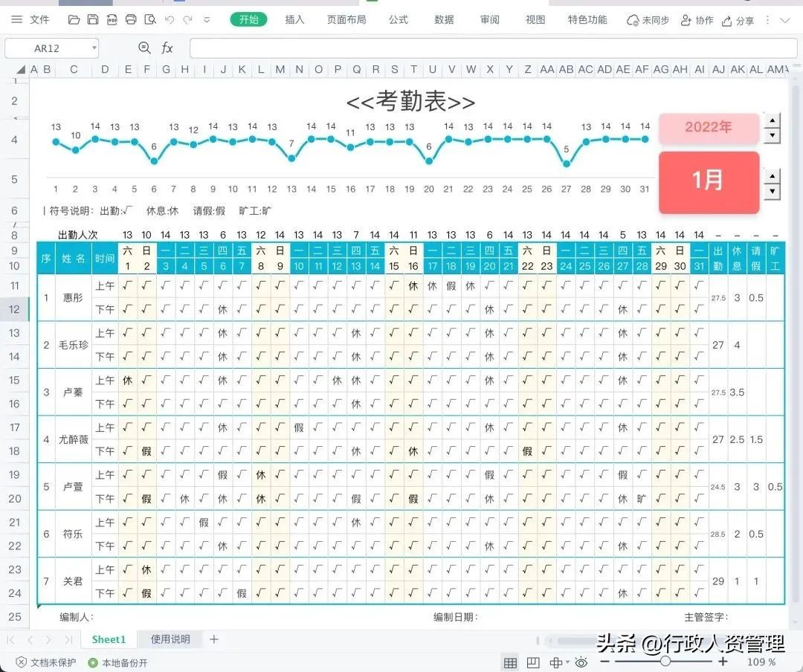Viewport: 803px width, 672px height.
Task: Click the Undo icon
Action: tap(170, 20)
